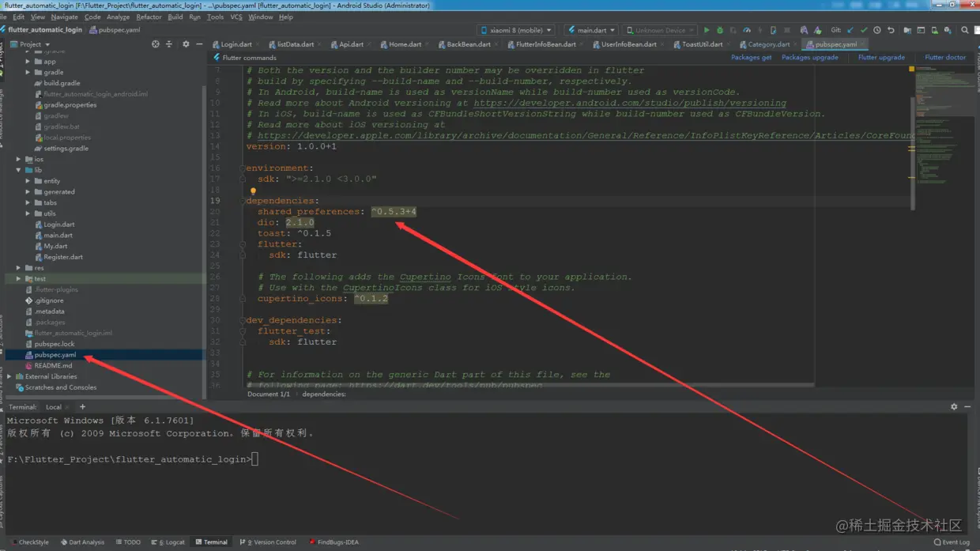Viewport: 980px width, 551px height.
Task: Click the terminal command prompt input
Action: click(254, 459)
